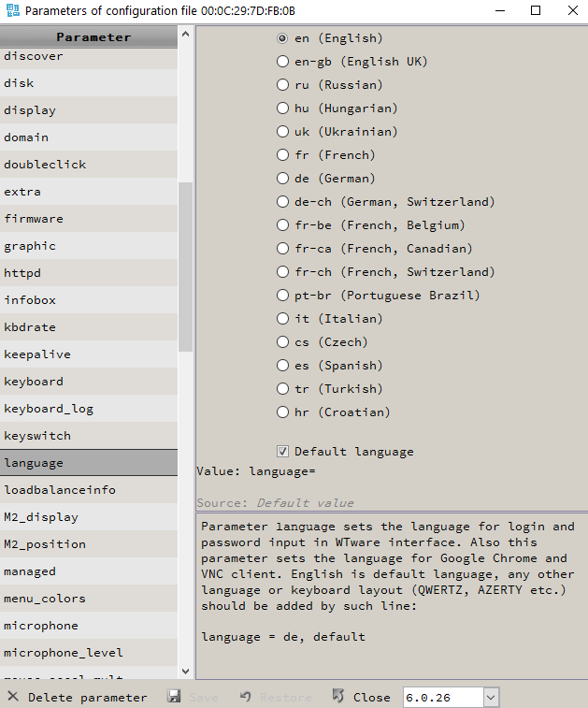Choose de (German) radio button

click(283, 179)
